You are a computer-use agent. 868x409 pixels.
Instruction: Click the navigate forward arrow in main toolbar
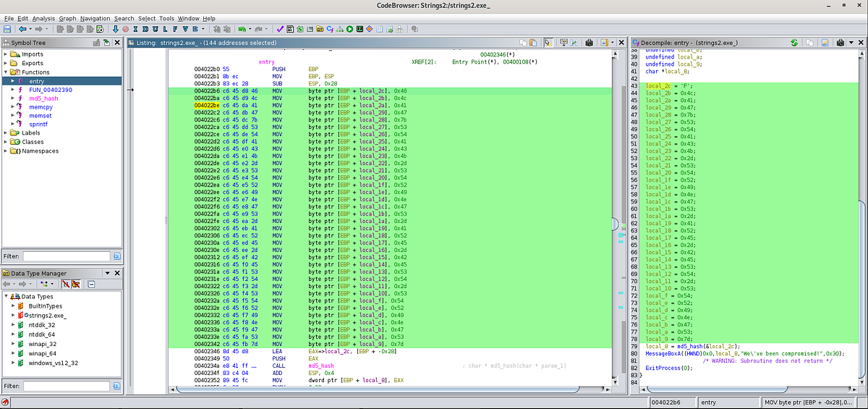point(38,29)
